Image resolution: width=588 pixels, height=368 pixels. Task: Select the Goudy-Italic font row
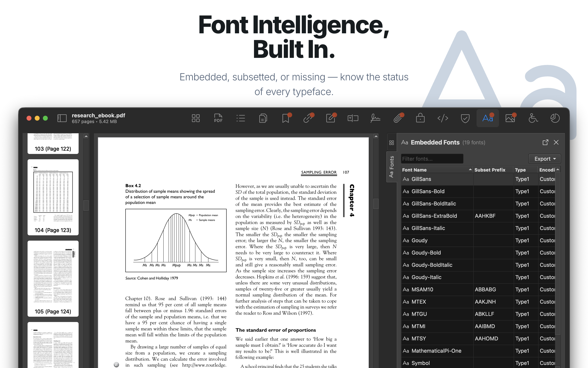point(478,277)
